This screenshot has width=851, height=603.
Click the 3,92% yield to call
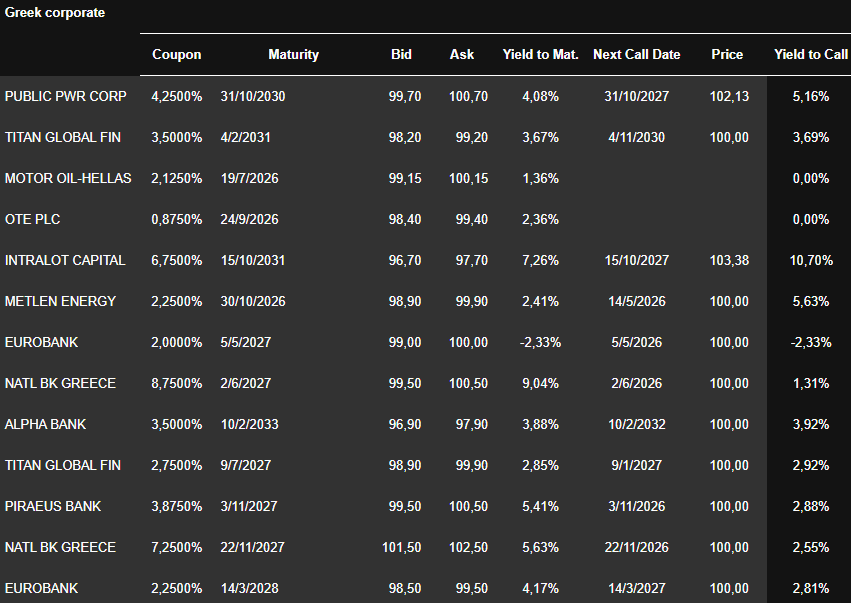(811, 424)
